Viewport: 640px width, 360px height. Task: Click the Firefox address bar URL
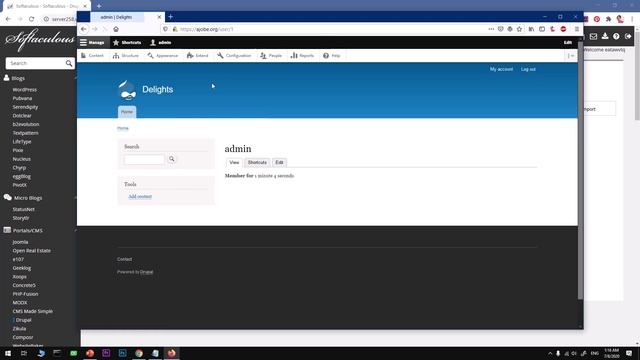pyautogui.click(x=207, y=29)
